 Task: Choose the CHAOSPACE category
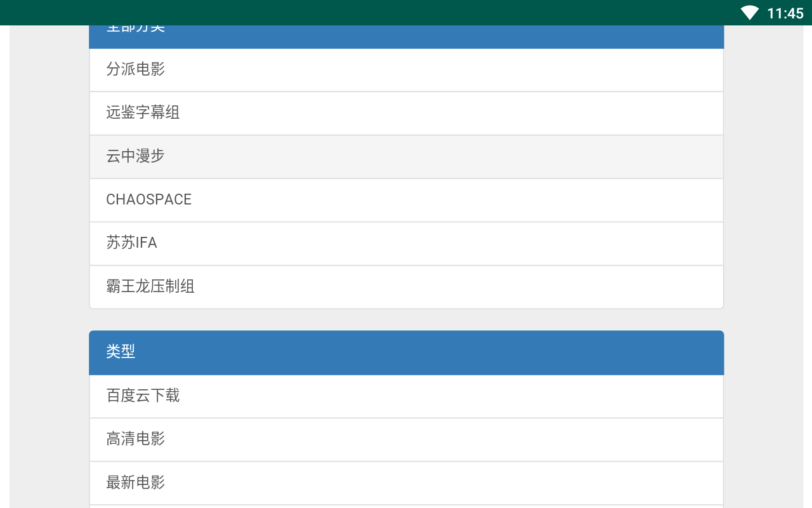tap(406, 200)
